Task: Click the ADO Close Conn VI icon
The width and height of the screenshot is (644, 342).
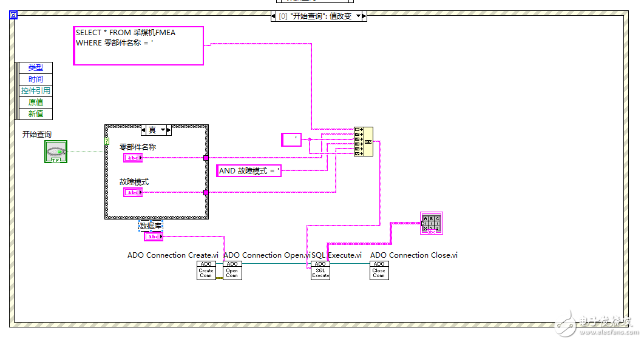Action: tap(379, 270)
